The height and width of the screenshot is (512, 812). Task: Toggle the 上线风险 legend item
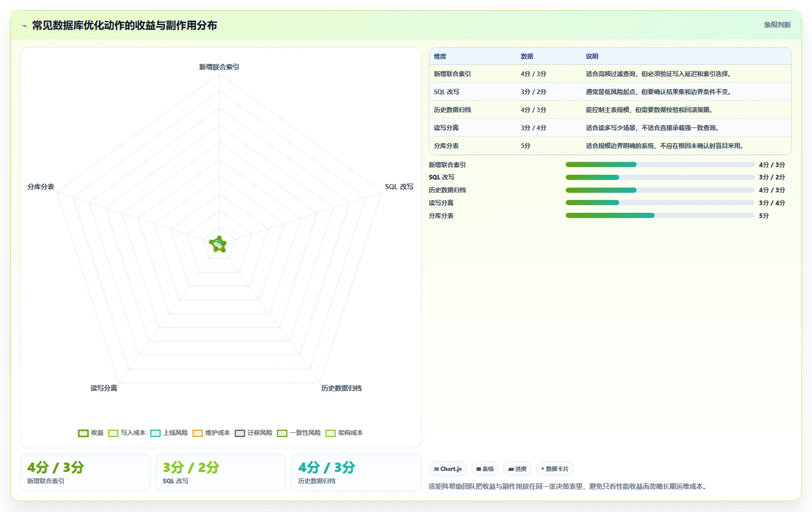point(169,433)
